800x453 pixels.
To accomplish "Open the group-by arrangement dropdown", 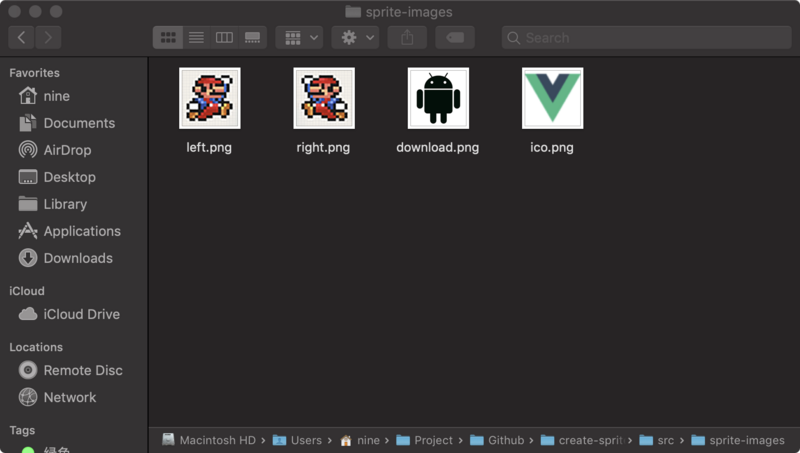I will (299, 37).
